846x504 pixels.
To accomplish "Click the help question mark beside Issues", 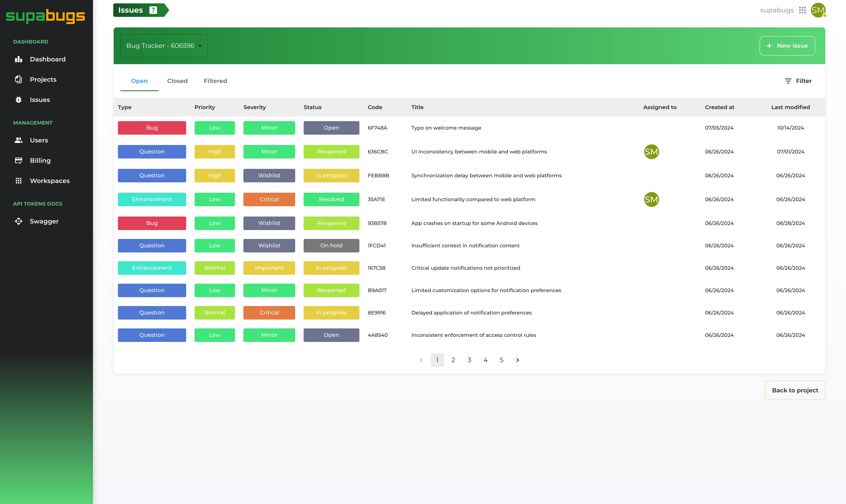I will click(153, 10).
